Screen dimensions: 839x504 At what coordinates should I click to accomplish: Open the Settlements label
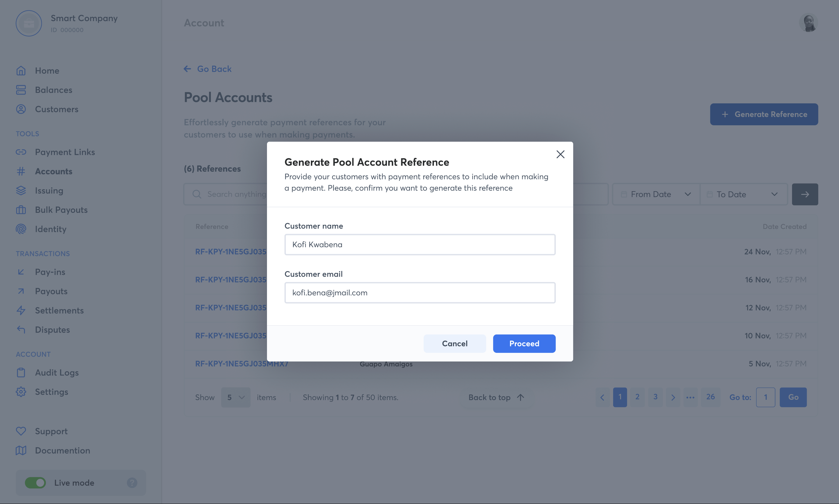click(59, 310)
